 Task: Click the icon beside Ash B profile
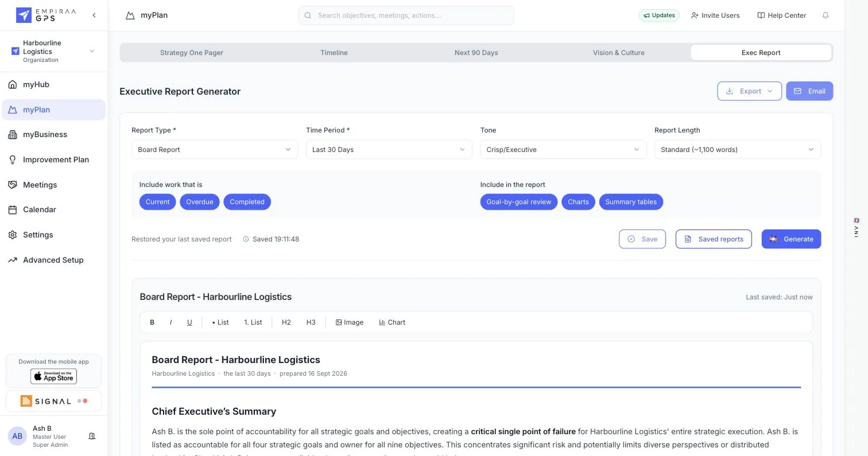coord(92,436)
